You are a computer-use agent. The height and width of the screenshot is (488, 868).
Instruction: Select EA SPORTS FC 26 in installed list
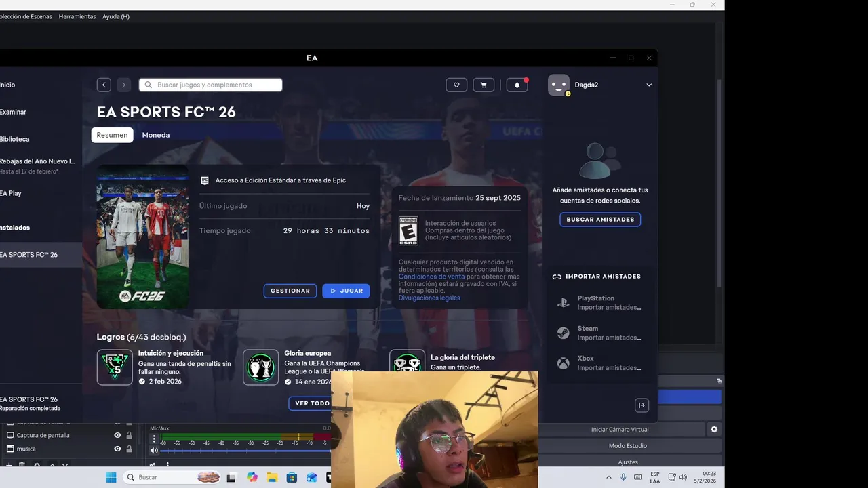[41, 255]
